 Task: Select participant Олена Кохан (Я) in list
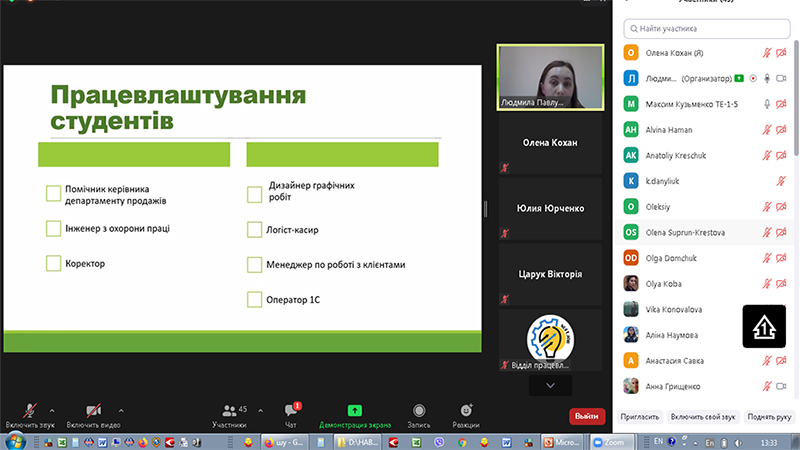click(x=704, y=53)
